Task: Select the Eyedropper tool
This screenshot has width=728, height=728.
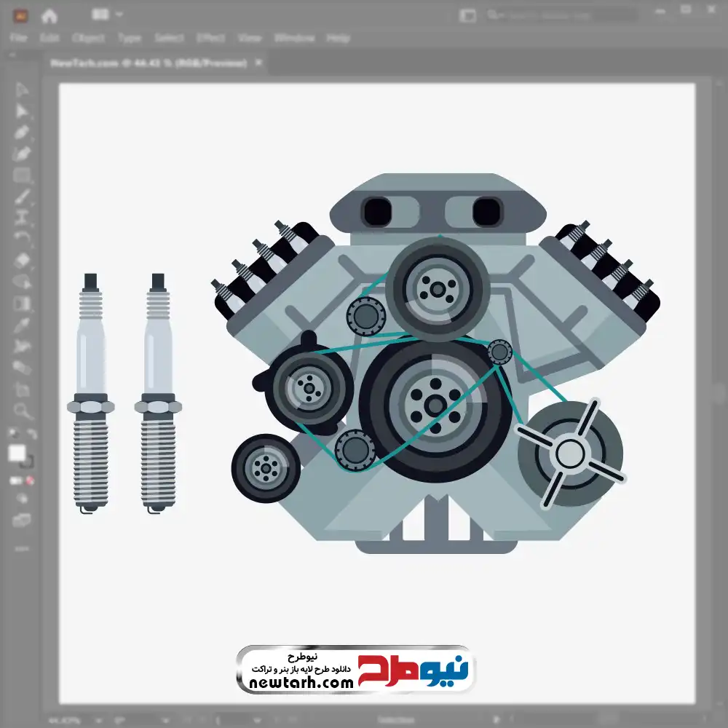Action: pos(22,325)
